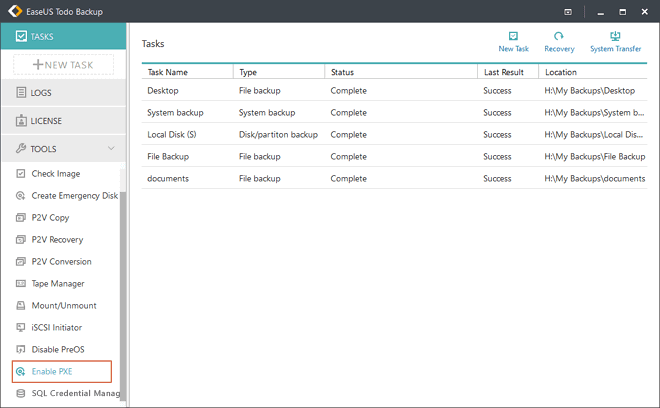The height and width of the screenshot is (408, 660).
Task: Collapse the TOOLS section chevron
Action: pyautogui.click(x=110, y=149)
